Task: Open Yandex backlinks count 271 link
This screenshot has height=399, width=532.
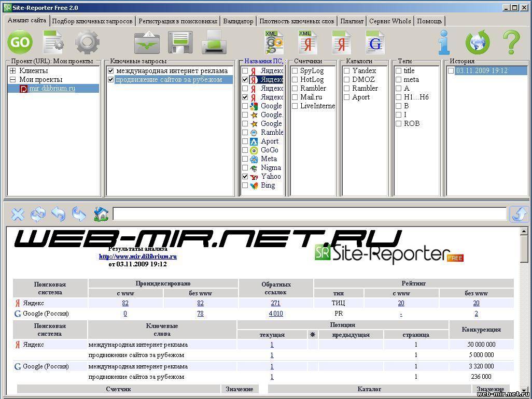Action: [x=275, y=303]
